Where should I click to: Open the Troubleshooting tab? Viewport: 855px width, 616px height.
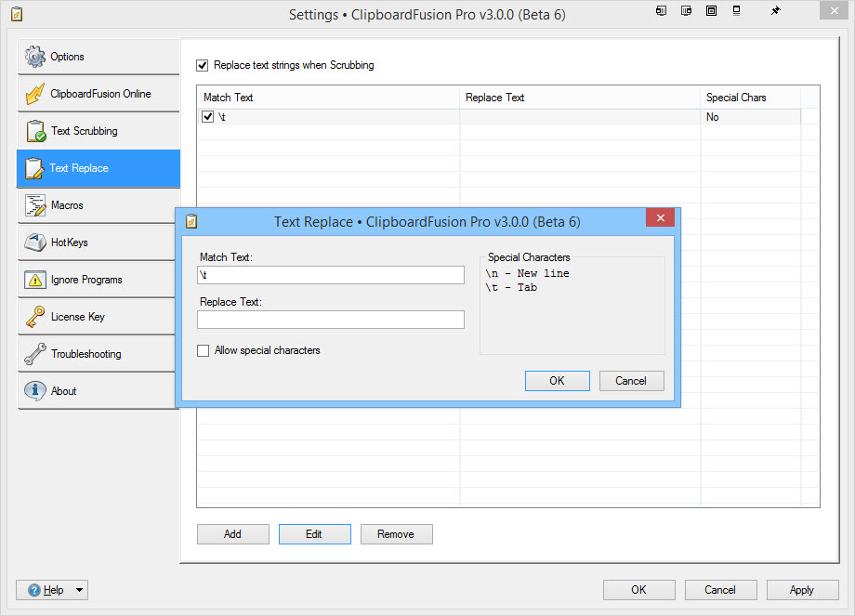(85, 354)
